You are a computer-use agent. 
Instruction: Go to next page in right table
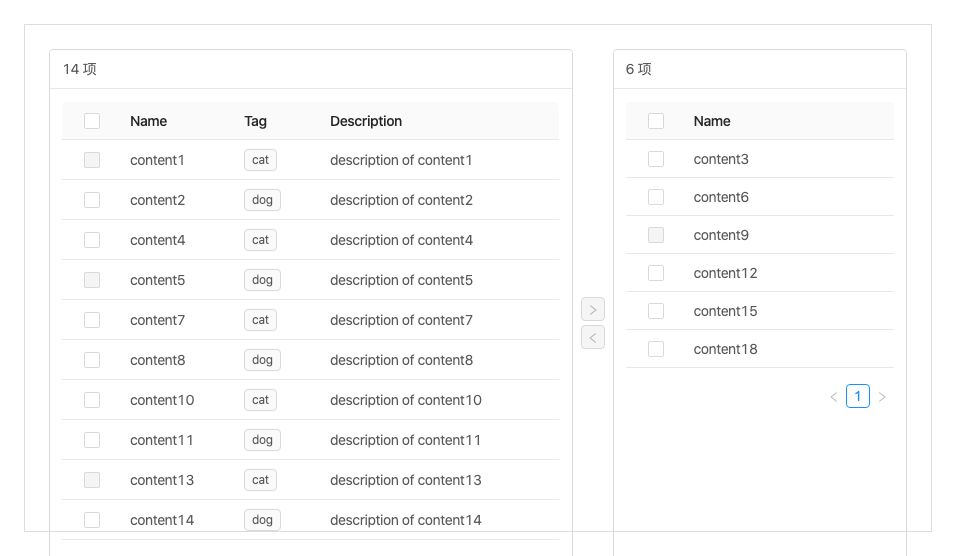882,397
